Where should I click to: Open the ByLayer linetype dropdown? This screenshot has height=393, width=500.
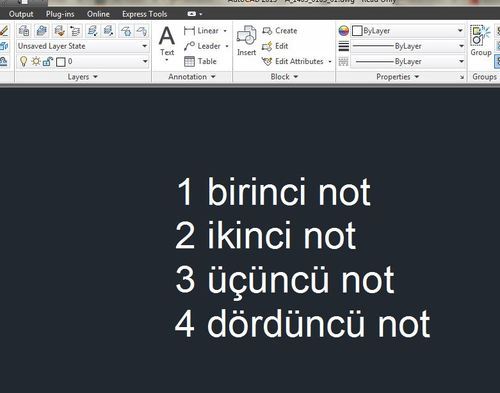click(x=408, y=61)
